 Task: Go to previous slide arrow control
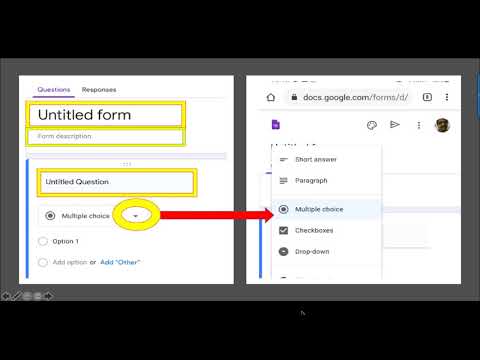click(5, 296)
